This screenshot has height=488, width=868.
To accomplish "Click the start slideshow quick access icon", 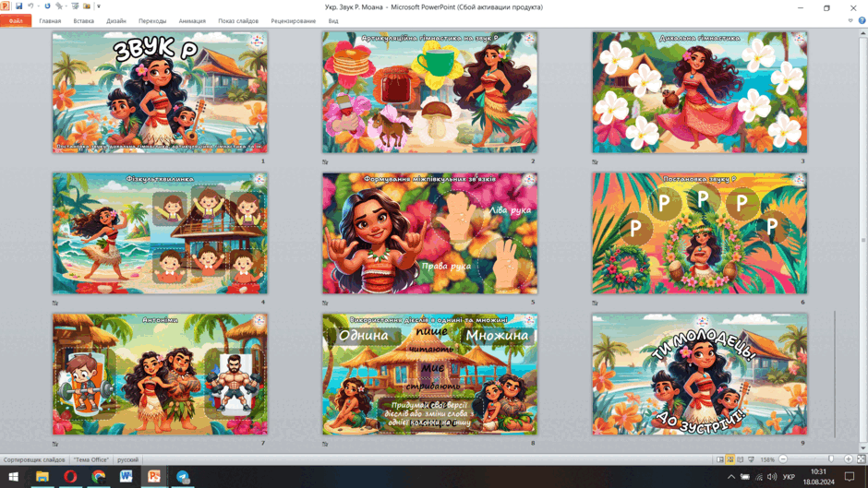I will click(x=75, y=6).
